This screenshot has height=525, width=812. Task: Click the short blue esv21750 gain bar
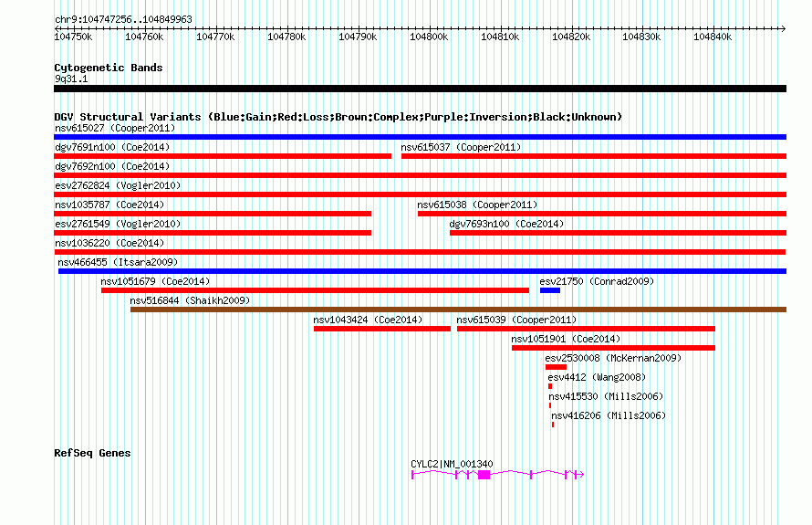[x=550, y=290]
